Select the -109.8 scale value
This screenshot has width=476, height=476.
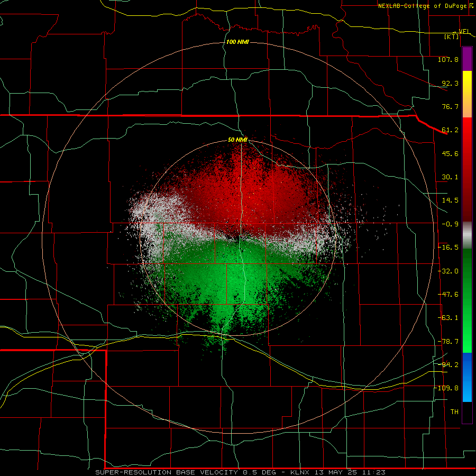click(x=447, y=388)
